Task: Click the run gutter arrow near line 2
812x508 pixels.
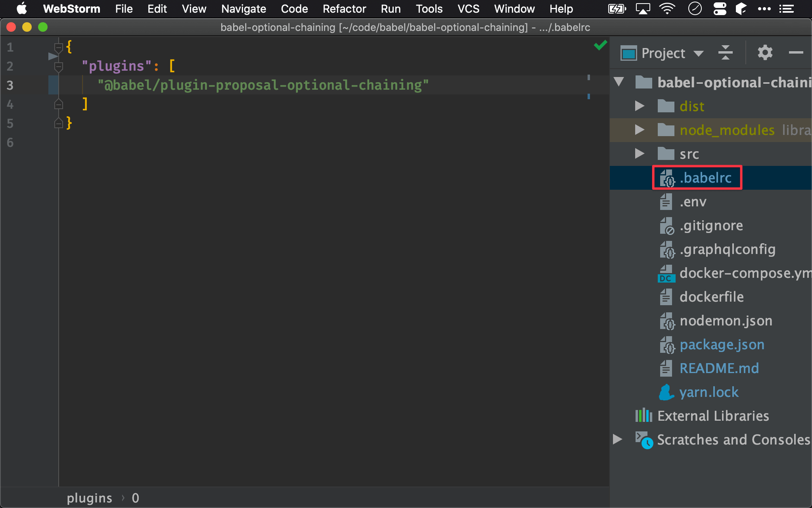Action: pyautogui.click(x=53, y=56)
